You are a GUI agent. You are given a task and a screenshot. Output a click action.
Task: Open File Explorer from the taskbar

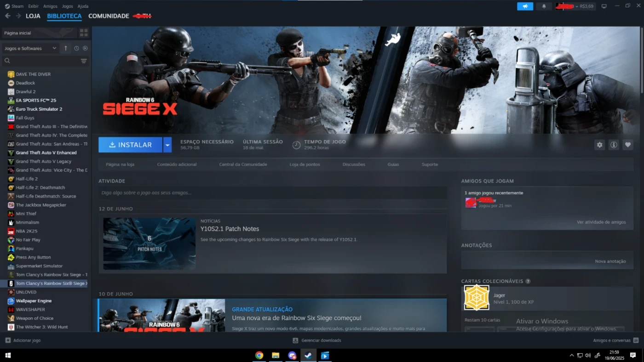(276, 355)
